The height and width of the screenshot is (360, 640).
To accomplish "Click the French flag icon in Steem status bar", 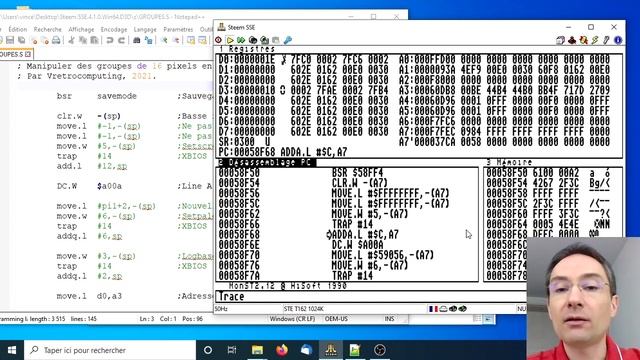I will (433, 309).
